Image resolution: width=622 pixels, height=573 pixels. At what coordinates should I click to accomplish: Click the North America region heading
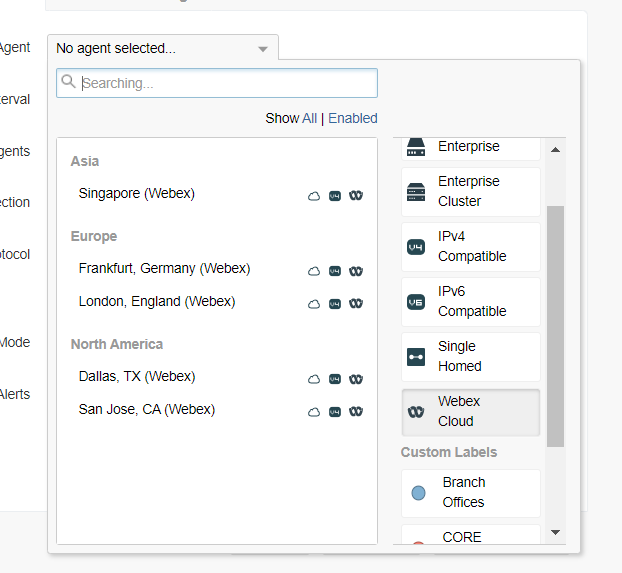coord(117,344)
